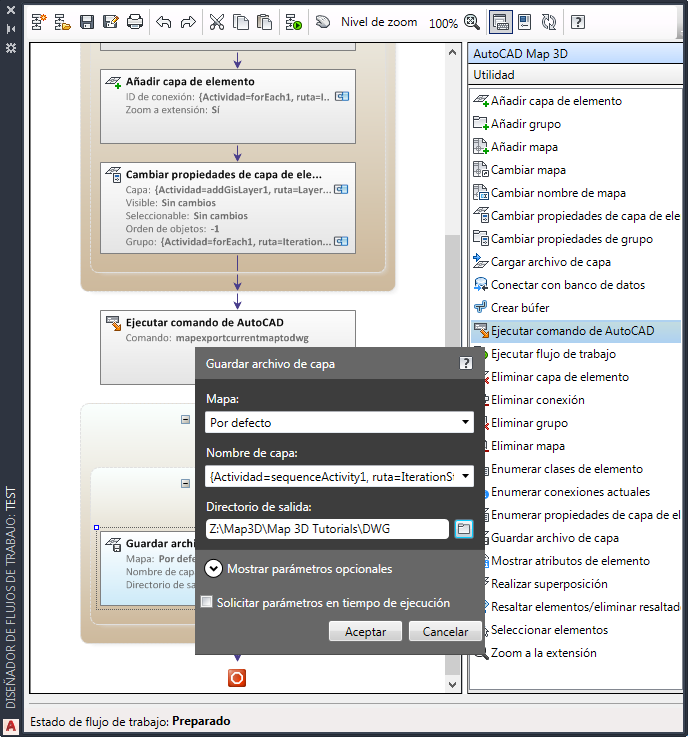
Task: Select the Utilidad panel header
Action: coord(576,75)
